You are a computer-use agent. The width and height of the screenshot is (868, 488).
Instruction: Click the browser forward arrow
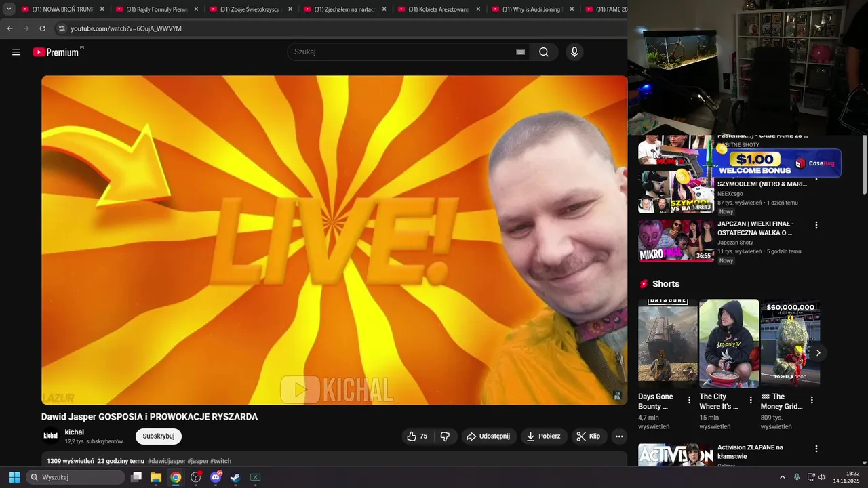(x=26, y=28)
